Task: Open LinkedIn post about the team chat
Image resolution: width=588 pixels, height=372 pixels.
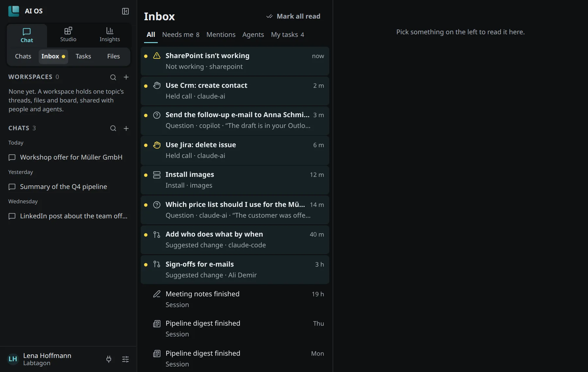Action: (x=68, y=216)
